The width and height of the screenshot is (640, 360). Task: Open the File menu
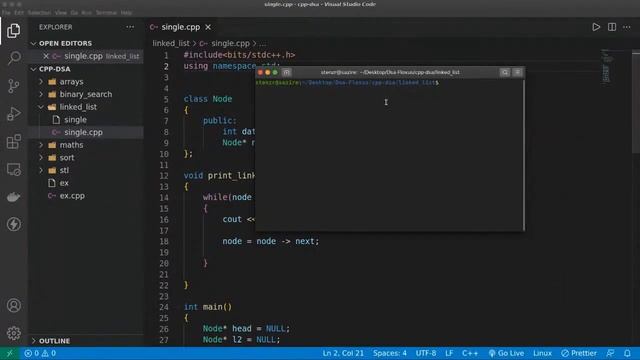pyautogui.click(x=6, y=13)
